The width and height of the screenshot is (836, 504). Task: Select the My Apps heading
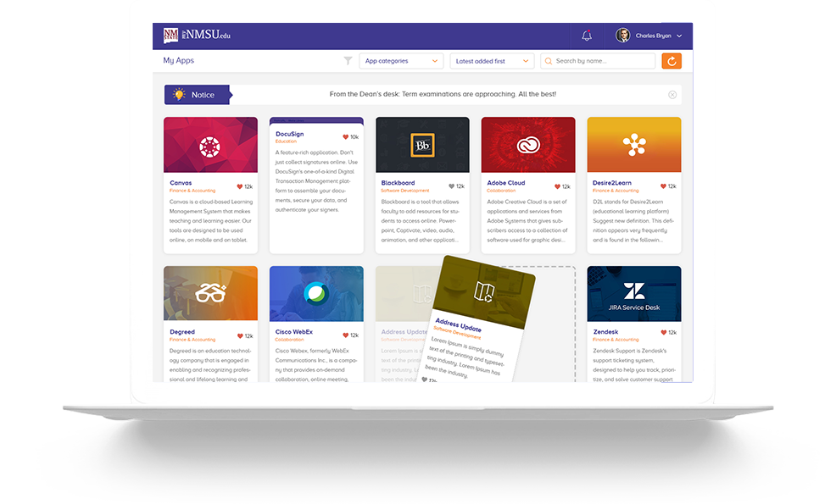179,60
